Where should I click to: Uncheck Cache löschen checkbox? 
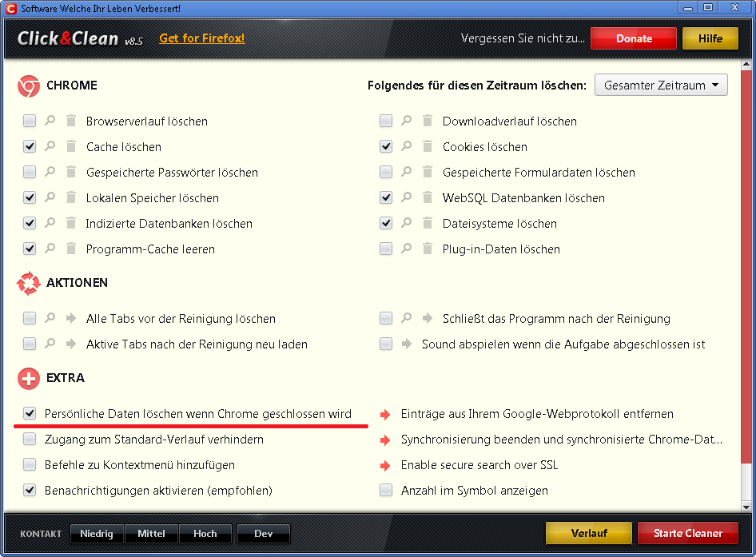point(30,146)
